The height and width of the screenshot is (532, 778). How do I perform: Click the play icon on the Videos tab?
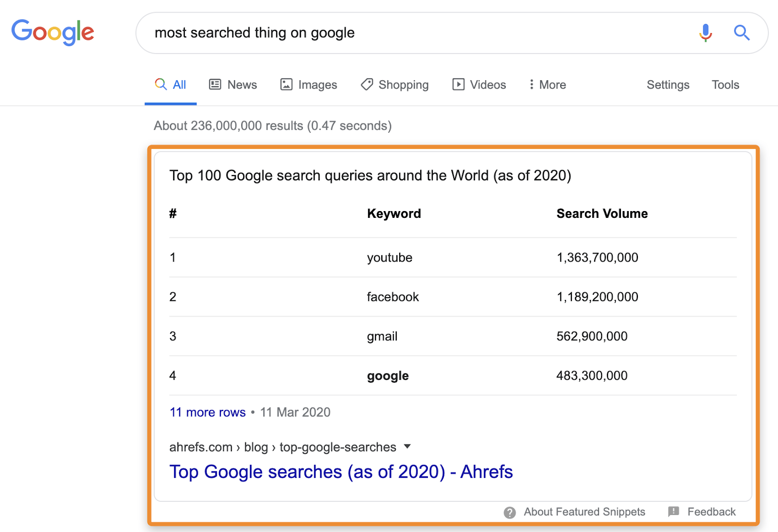pyautogui.click(x=459, y=84)
